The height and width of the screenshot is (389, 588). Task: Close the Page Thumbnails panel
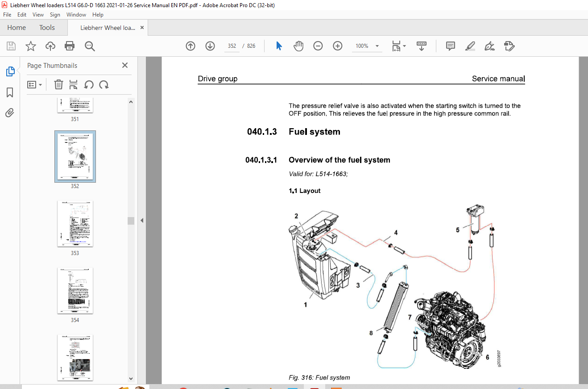click(125, 65)
